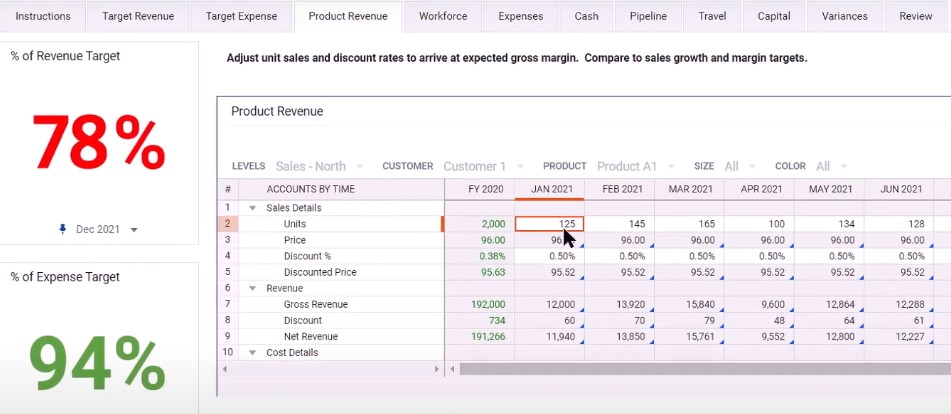
Task: Go to the Review tab
Action: pyautogui.click(x=916, y=16)
